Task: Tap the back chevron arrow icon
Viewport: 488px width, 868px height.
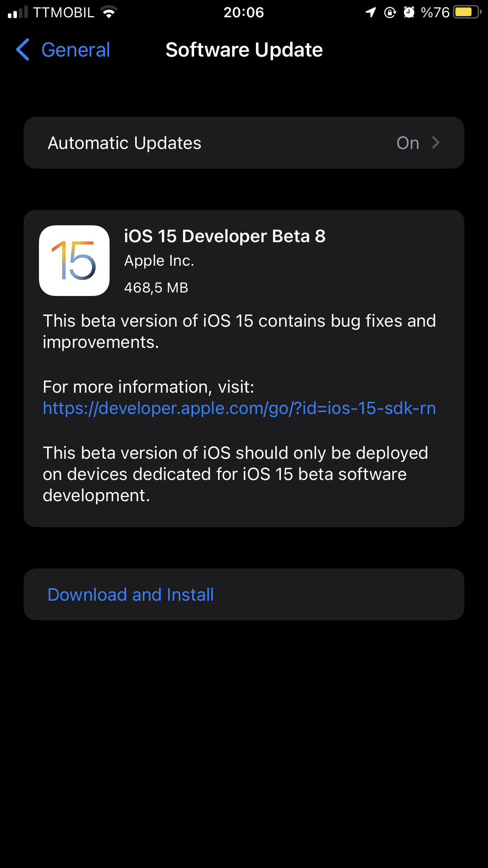Action: 23,50
